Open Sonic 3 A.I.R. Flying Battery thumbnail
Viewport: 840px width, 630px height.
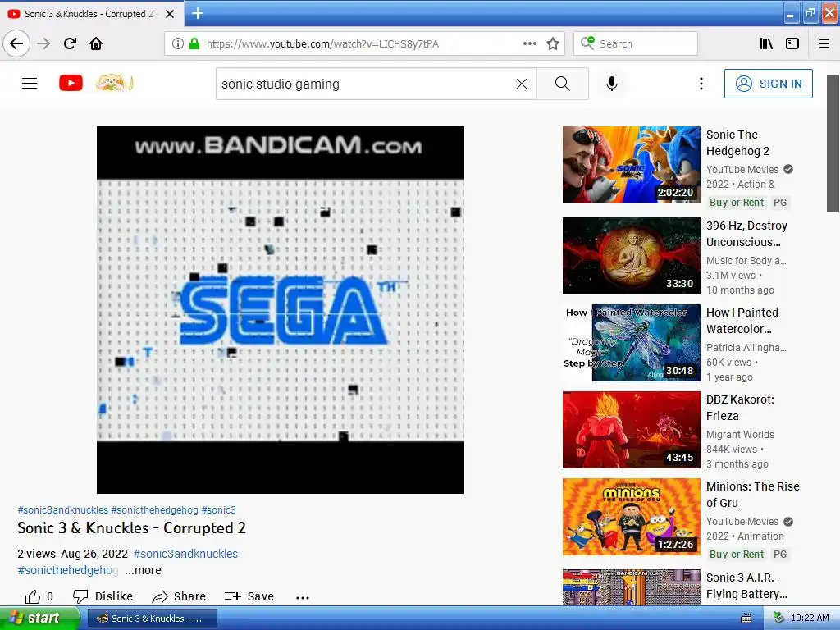(631, 587)
